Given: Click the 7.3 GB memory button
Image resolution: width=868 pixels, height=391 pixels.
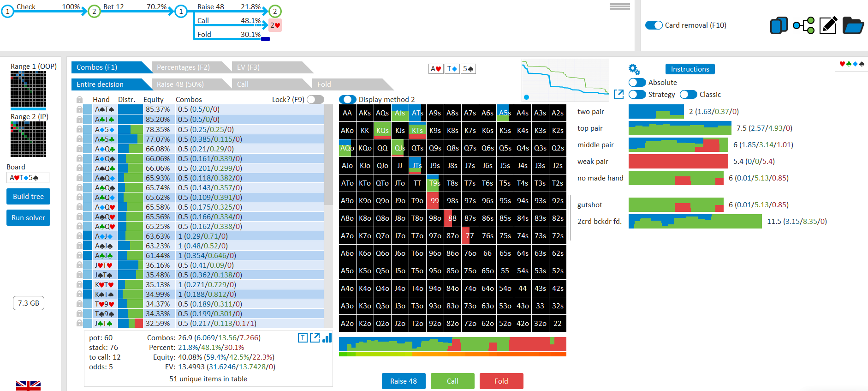Looking at the screenshot, I should 29,303.
